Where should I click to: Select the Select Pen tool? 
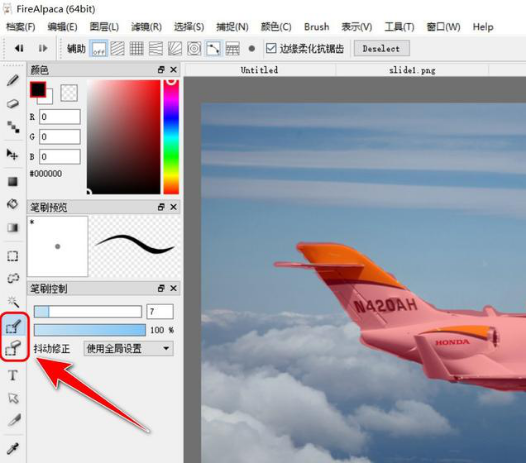click(x=13, y=325)
